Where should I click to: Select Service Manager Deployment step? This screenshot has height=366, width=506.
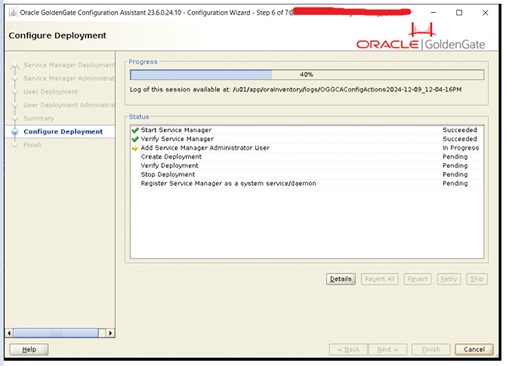coord(69,65)
